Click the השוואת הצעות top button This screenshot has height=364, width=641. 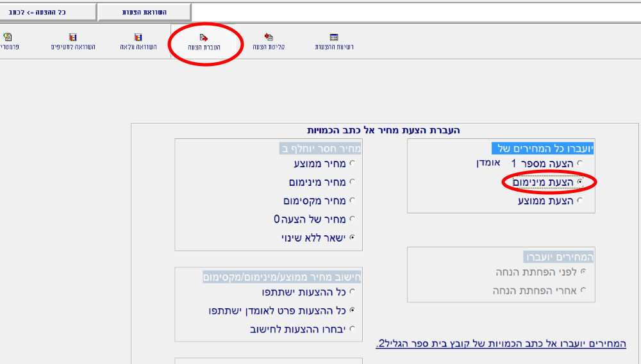(145, 12)
